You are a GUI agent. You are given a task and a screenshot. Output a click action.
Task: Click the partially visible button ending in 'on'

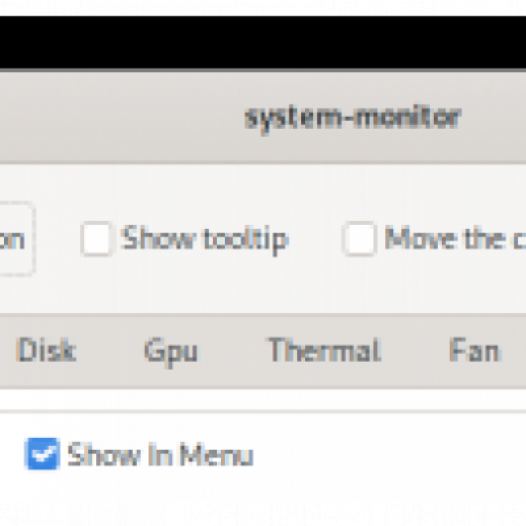13,239
